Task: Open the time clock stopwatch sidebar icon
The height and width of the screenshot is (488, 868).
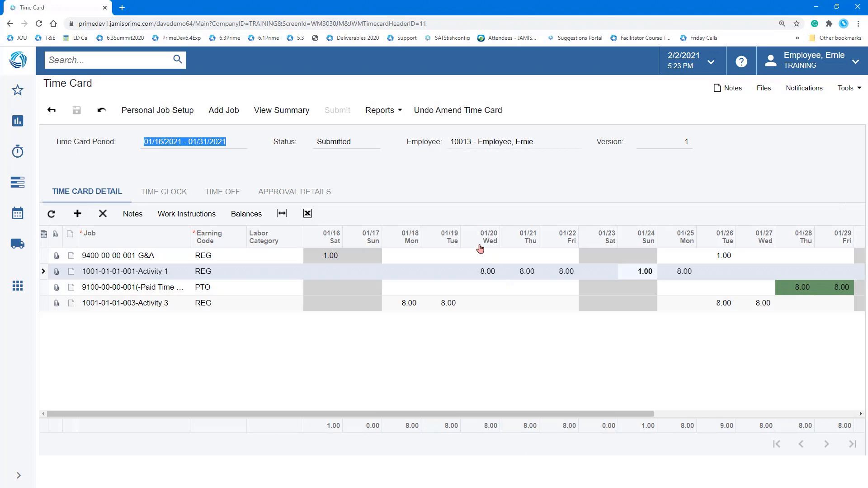Action: pos(17,151)
